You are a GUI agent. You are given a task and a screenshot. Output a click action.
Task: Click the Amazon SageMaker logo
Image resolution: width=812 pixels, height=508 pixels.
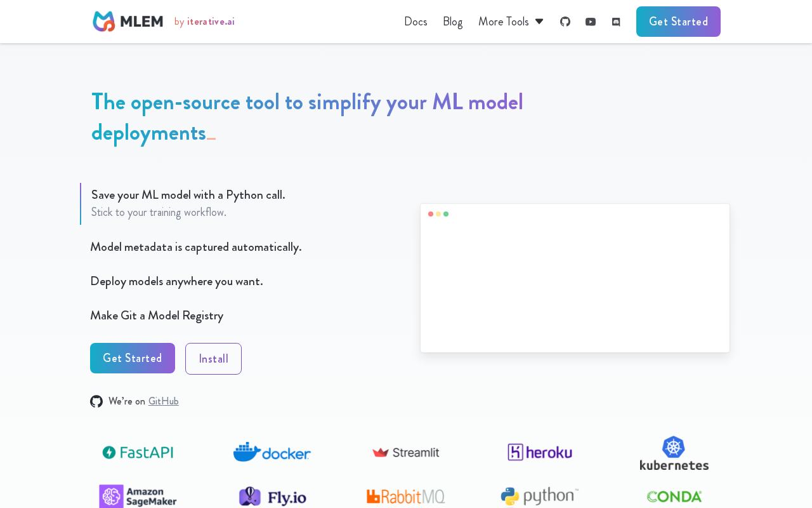coord(138,497)
